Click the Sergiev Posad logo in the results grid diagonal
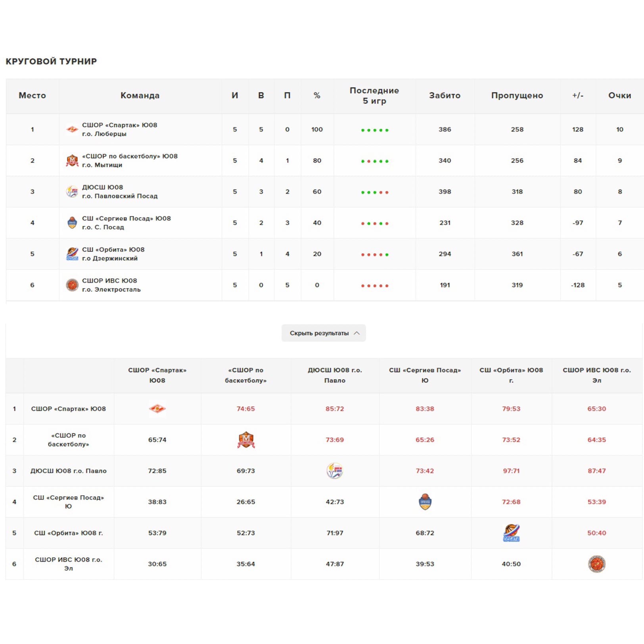 [425, 502]
